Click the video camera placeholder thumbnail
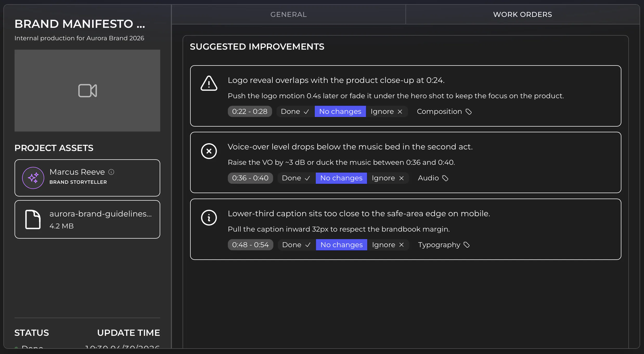 point(87,90)
